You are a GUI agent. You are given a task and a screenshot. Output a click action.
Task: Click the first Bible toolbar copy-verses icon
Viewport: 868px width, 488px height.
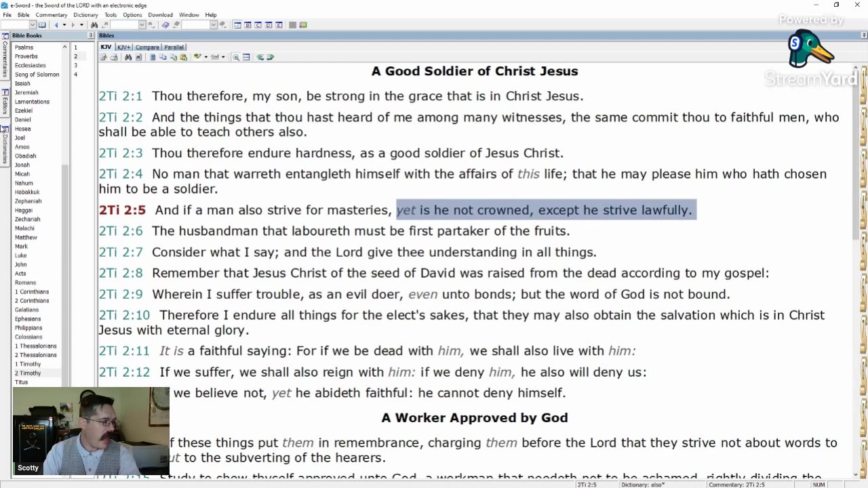103,57
